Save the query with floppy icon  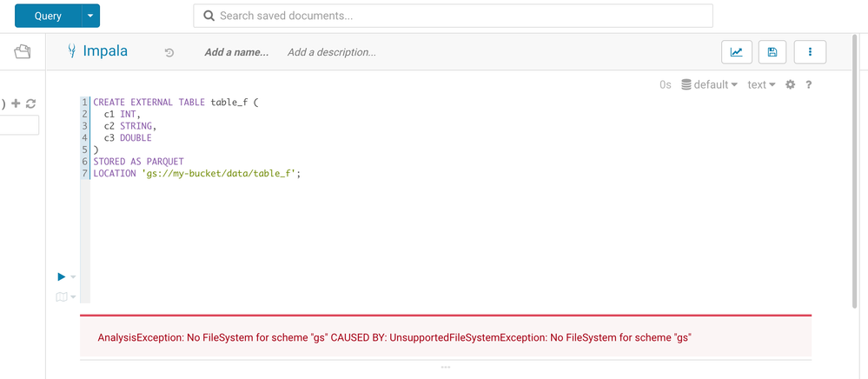tap(772, 52)
